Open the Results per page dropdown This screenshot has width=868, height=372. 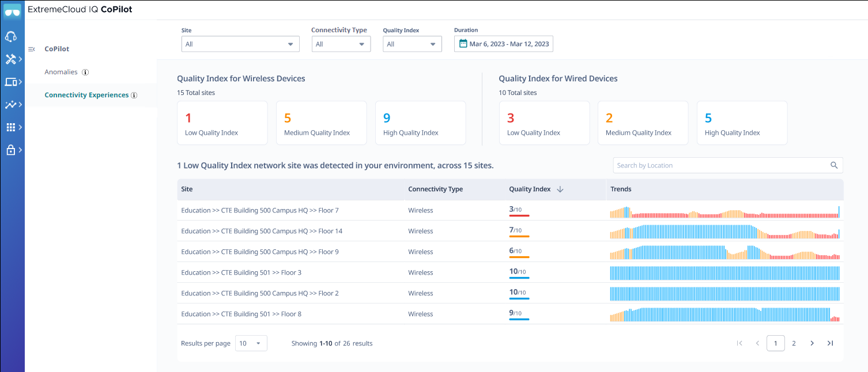[x=251, y=343]
